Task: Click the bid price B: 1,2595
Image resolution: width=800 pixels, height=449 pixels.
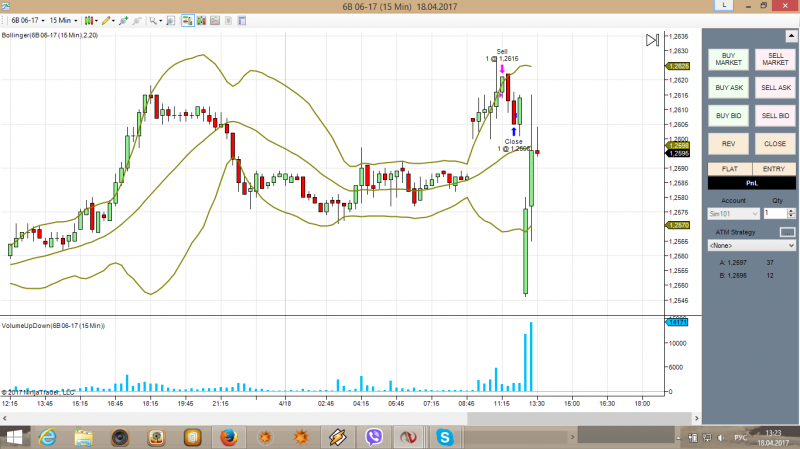Action: [733, 276]
